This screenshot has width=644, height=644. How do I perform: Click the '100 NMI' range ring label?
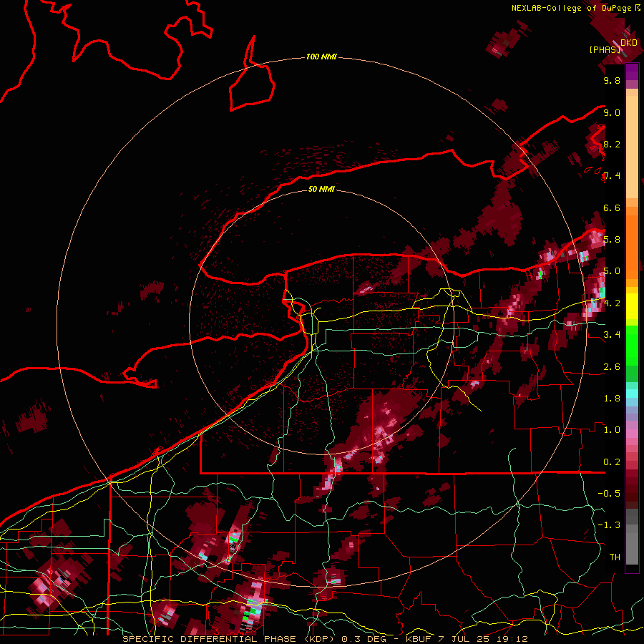pos(321,57)
